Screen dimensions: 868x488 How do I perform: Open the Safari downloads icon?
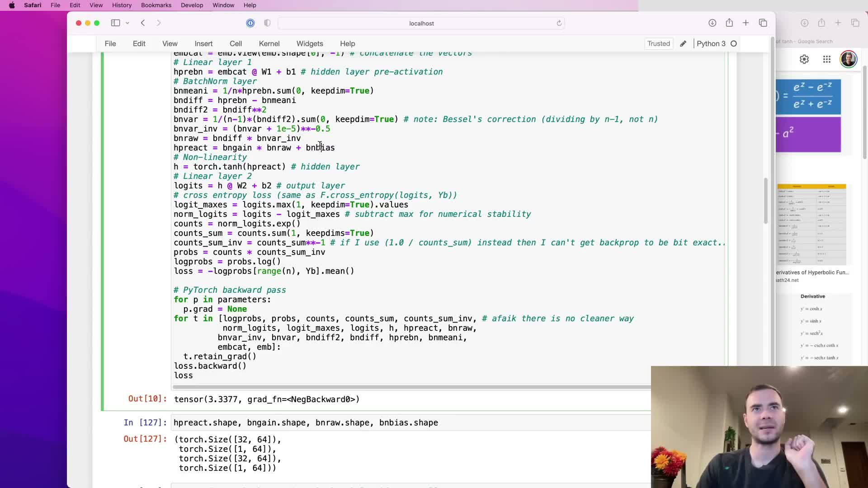(712, 23)
